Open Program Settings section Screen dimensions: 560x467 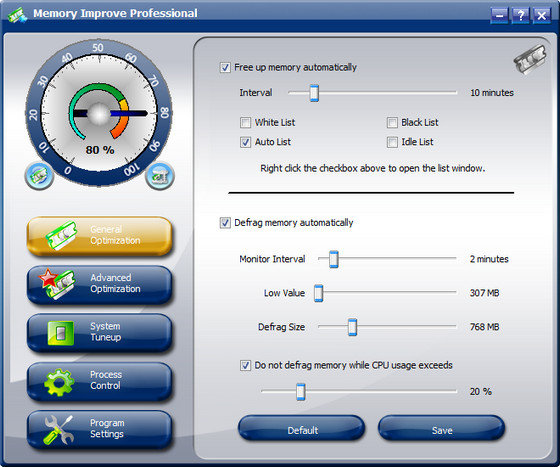(99, 430)
